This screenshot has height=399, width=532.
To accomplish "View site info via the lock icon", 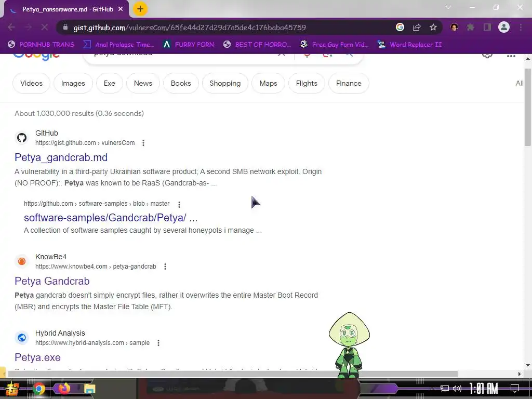I will pyautogui.click(x=65, y=27).
